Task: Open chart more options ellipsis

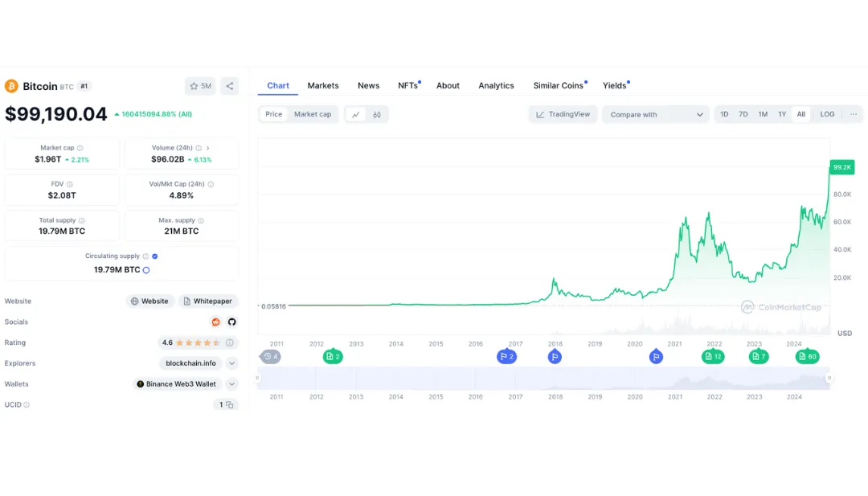Action: (x=854, y=115)
